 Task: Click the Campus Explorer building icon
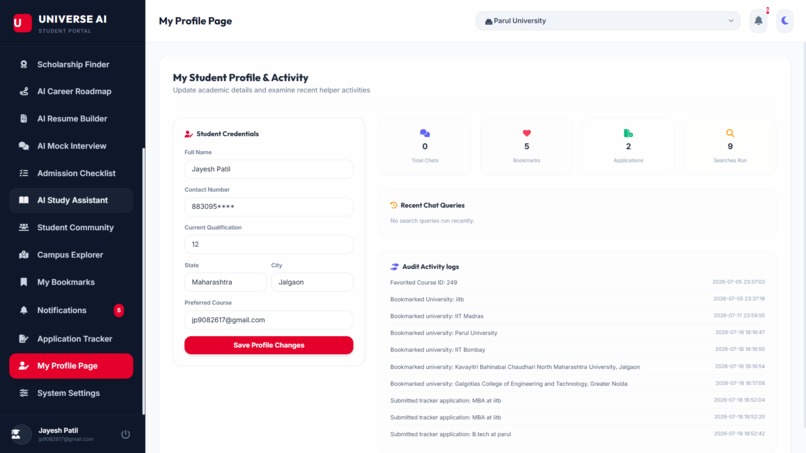tap(24, 255)
